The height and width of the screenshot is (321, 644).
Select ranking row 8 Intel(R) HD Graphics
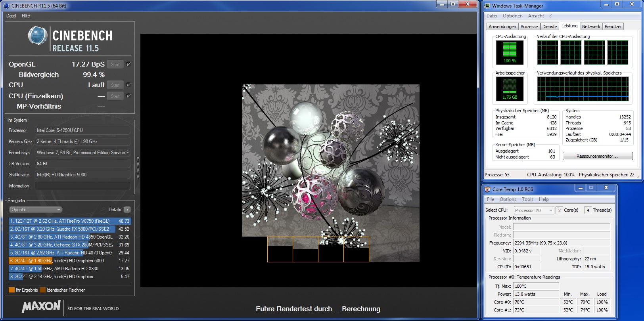pos(70,277)
